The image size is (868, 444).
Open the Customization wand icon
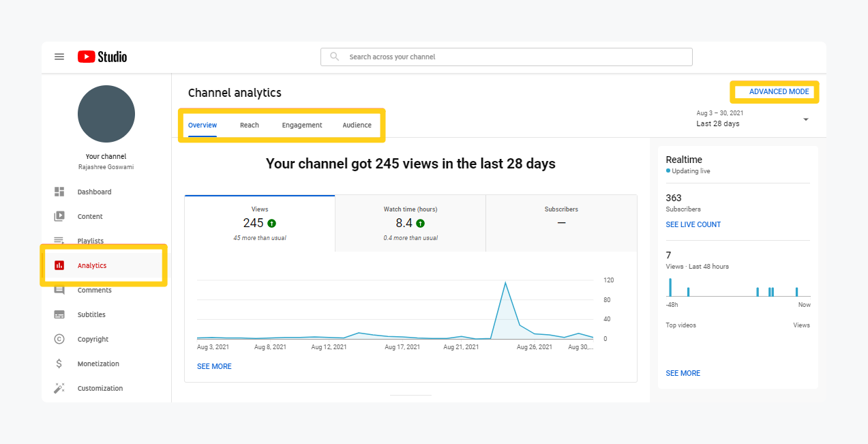[x=59, y=389]
